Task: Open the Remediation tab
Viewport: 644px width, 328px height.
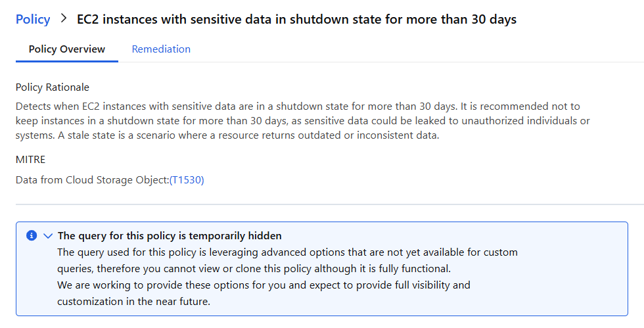Action: point(161,49)
